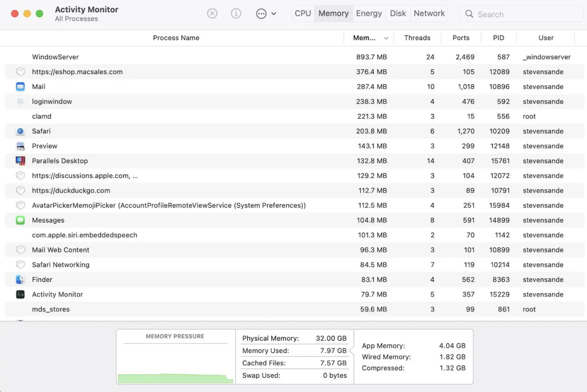587x392 pixels.
Task: Sort by Threads column header
Action: pos(417,38)
